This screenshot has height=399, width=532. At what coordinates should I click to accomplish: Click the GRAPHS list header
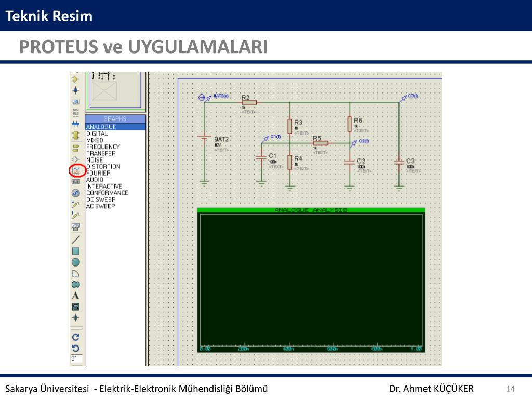click(x=115, y=119)
